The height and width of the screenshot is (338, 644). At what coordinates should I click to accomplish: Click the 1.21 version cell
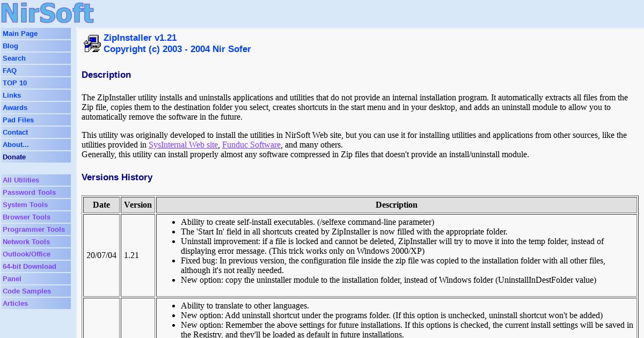point(138,255)
